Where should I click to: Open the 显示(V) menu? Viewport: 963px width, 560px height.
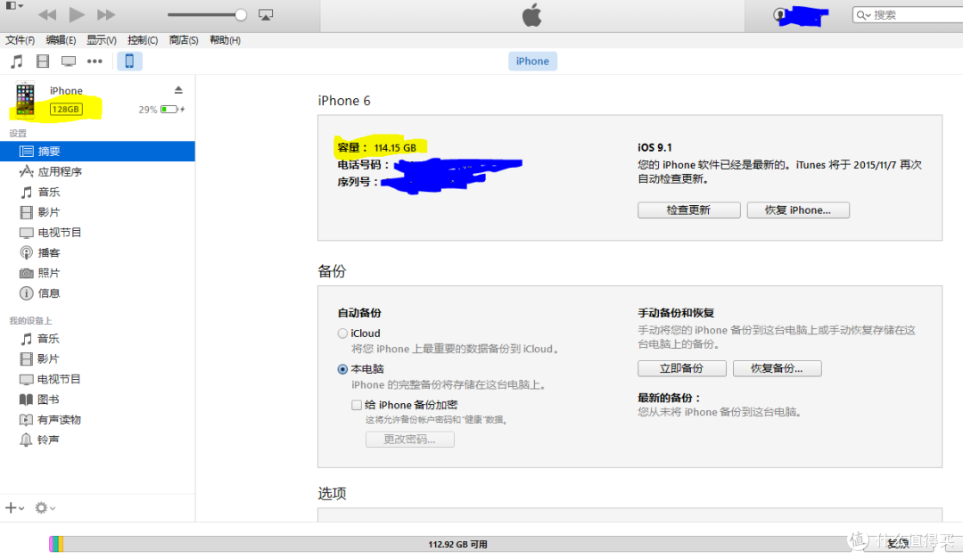(x=102, y=40)
